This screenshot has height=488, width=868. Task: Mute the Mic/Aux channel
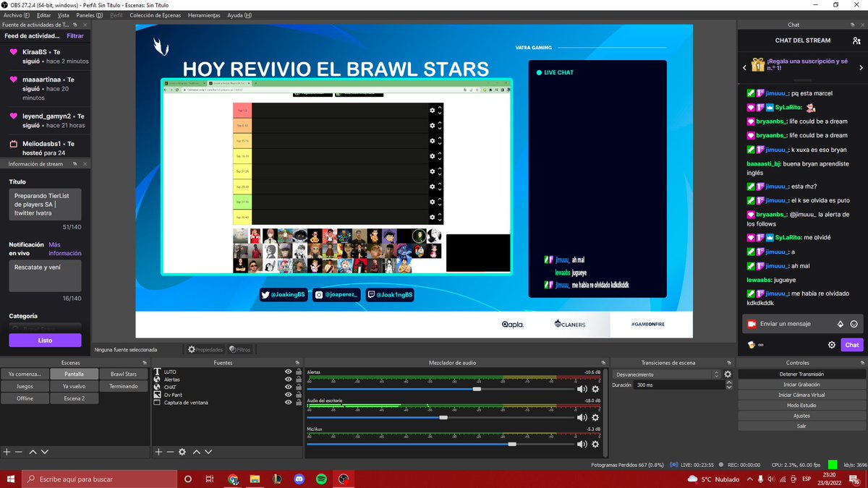coord(582,445)
